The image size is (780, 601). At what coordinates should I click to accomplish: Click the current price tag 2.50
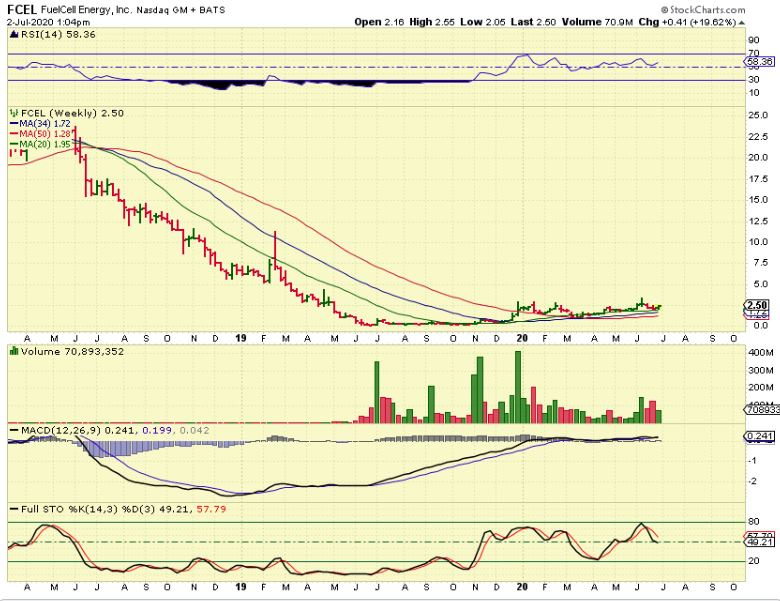[x=756, y=306]
